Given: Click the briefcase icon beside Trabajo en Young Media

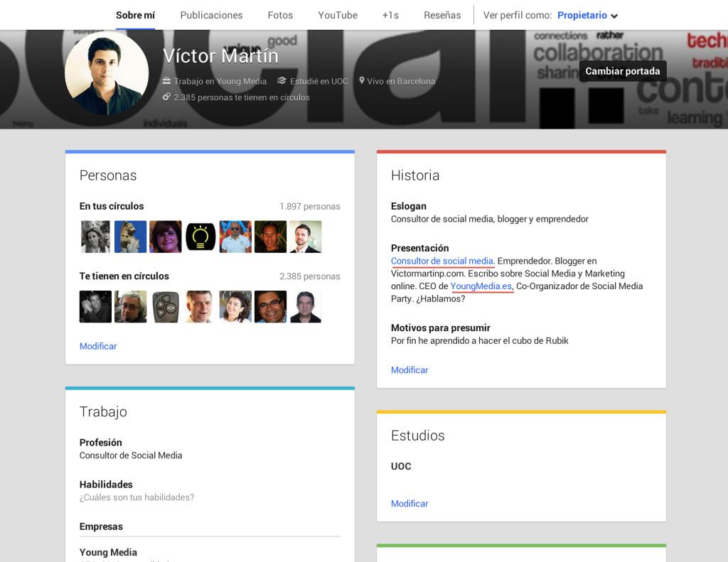Looking at the screenshot, I should 168,81.
